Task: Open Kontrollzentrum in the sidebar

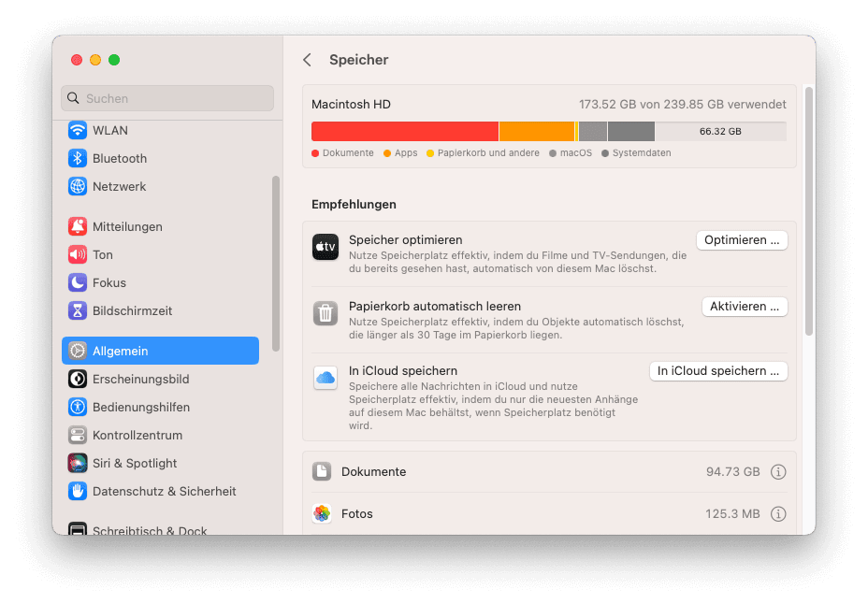Action: point(137,436)
